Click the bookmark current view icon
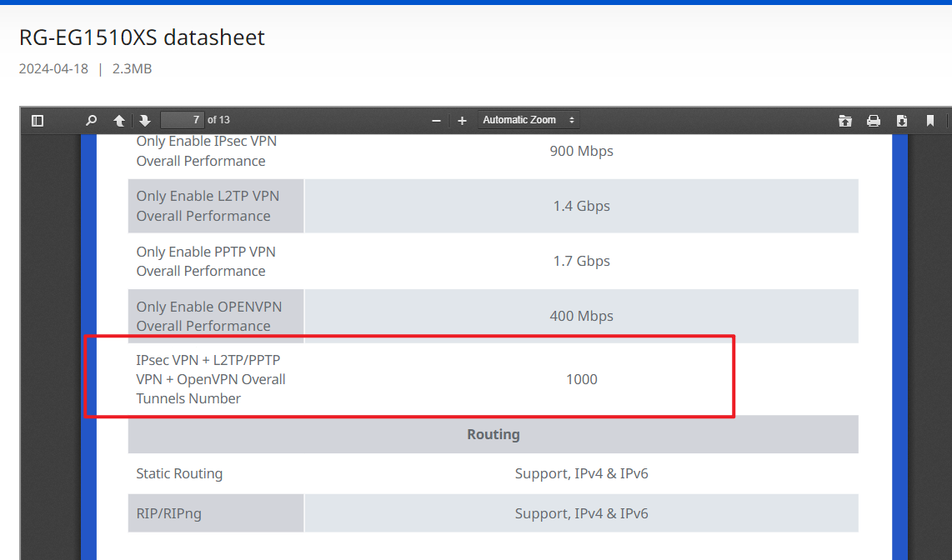Image resolution: width=952 pixels, height=560 pixels. click(930, 121)
